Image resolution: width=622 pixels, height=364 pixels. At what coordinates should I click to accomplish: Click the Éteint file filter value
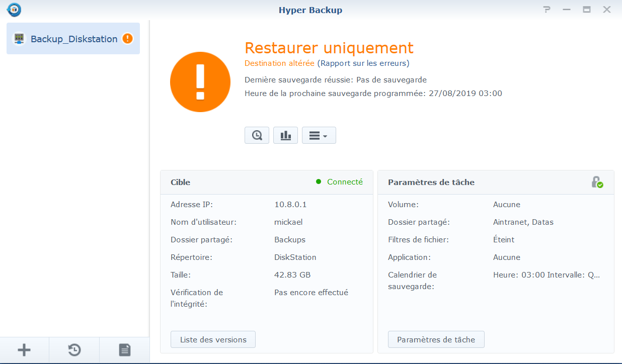tap(504, 240)
